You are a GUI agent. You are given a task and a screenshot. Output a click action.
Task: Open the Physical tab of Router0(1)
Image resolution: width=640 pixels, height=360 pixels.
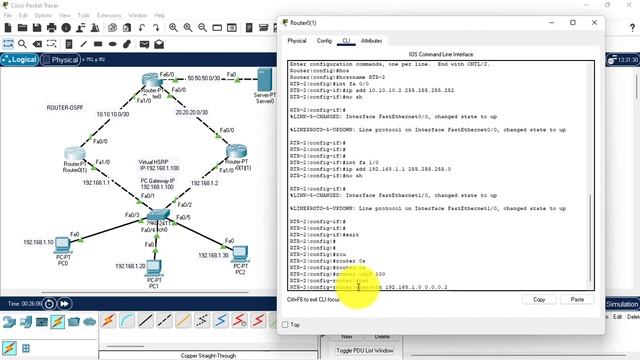297,41
